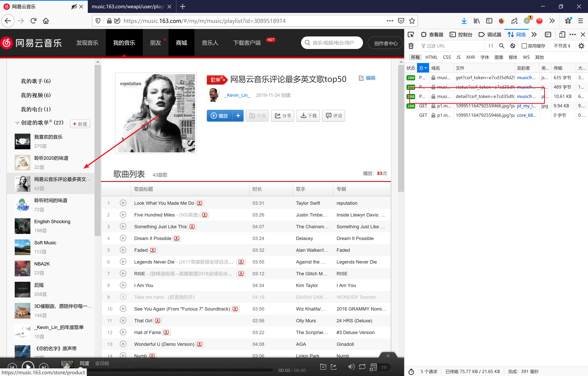Toggle the player loop mode icon

pyautogui.click(x=362, y=367)
